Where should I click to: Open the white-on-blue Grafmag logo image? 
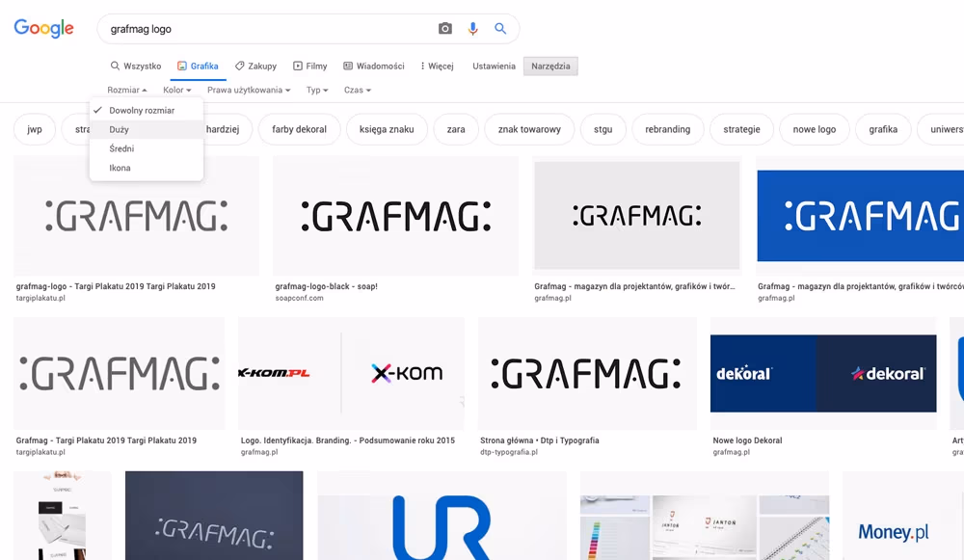pyautogui.click(x=860, y=216)
